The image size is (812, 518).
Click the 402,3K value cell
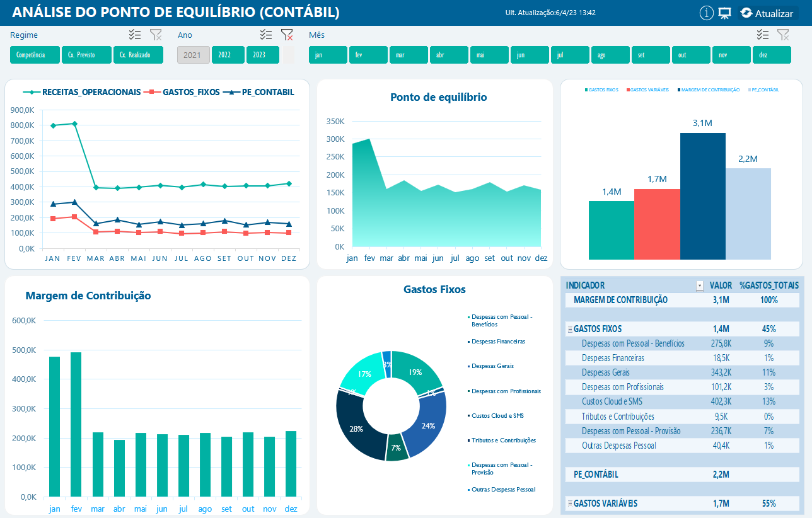tap(721, 401)
